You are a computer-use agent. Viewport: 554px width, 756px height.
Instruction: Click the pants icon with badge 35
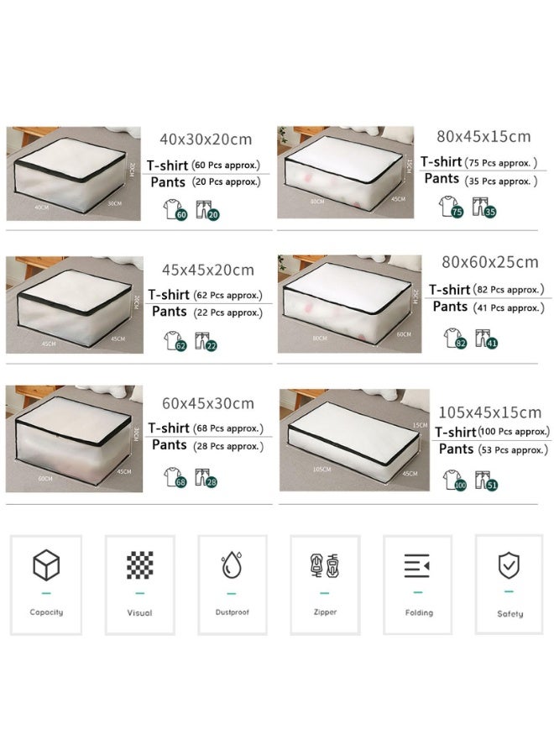click(x=483, y=207)
